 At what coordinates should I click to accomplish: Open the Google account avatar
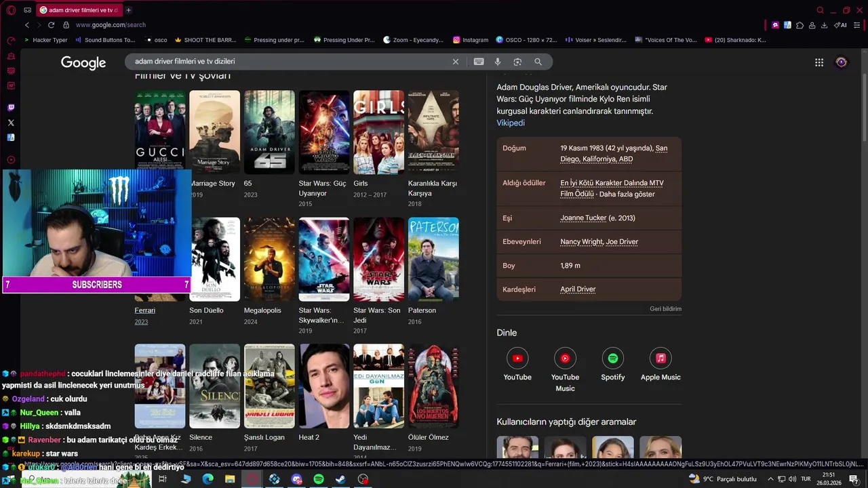(842, 62)
